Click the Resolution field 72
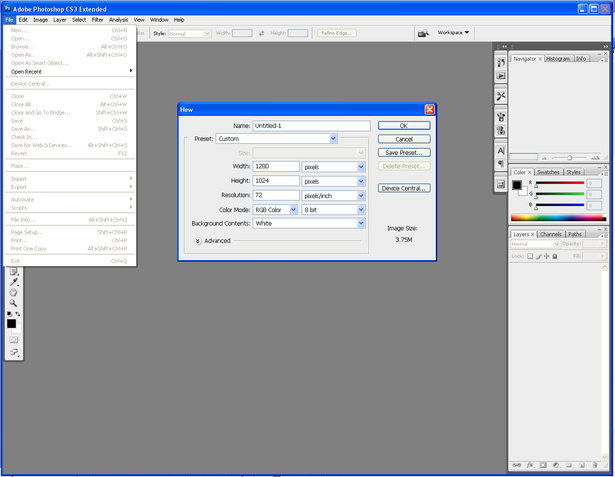The height and width of the screenshot is (477, 615). point(276,195)
